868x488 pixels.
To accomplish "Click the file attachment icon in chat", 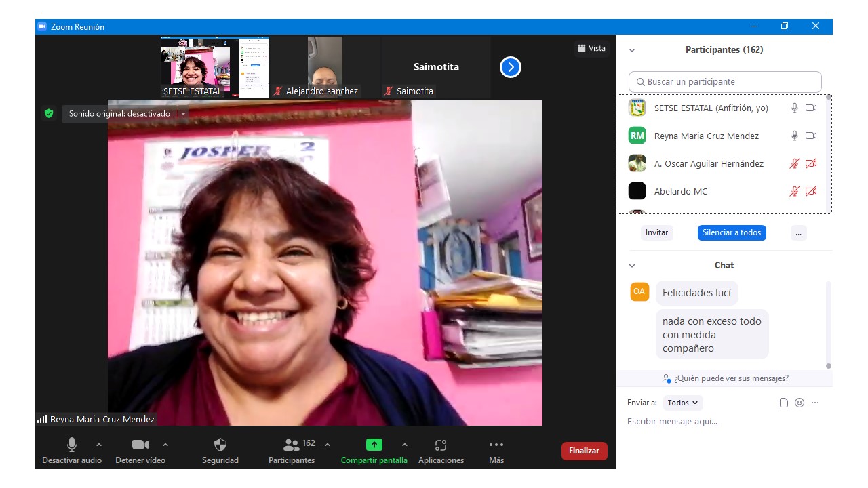I will [x=784, y=403].
